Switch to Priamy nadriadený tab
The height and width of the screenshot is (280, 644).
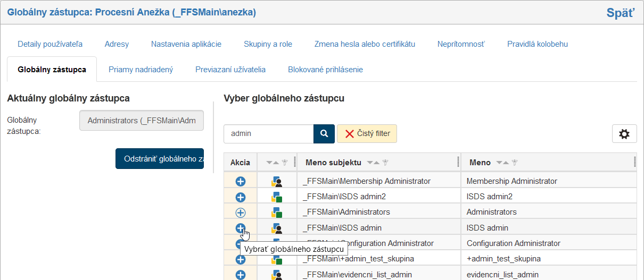coord(141,69)
